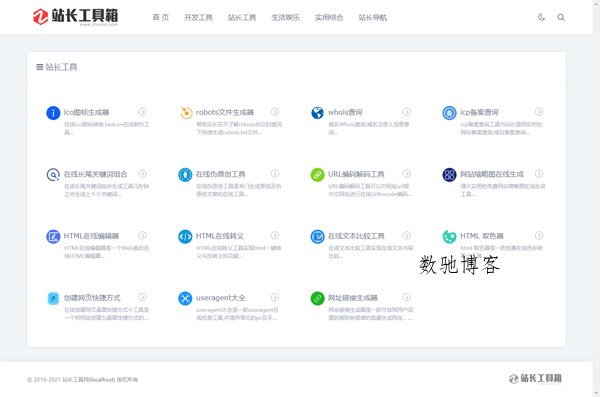
Task: Open 在线伪原创工具 title link
Action: [x=221, y=174]
